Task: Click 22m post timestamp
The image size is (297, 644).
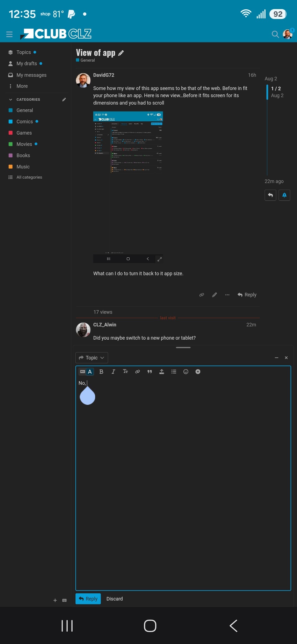Action: [251, 325]
